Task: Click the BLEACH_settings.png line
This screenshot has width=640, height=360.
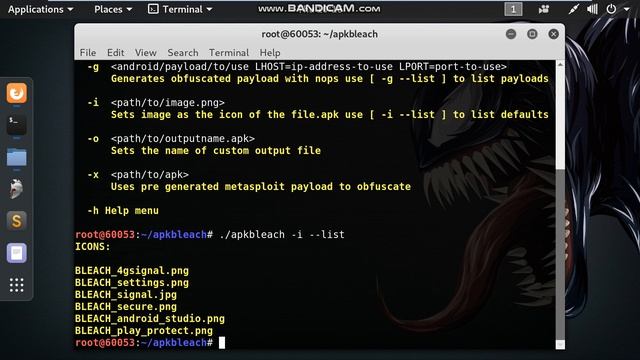Action: coord(132,282)
